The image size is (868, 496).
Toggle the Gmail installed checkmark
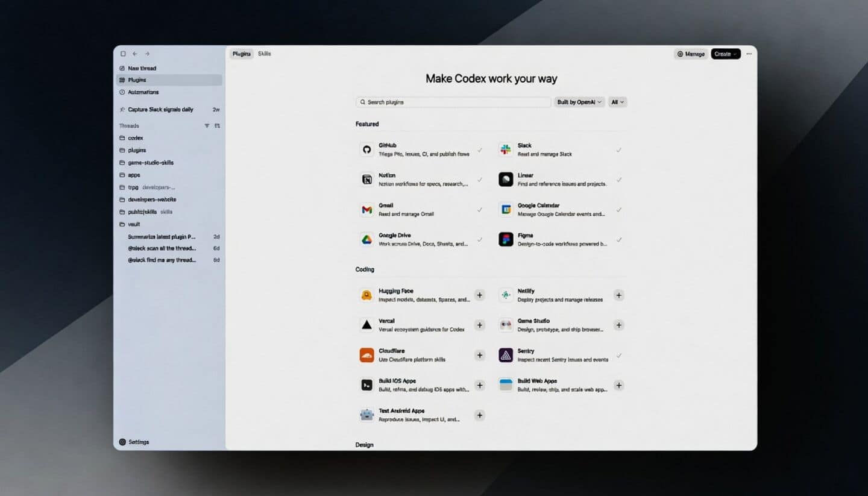pyautogui.click(x=480, y=210)
